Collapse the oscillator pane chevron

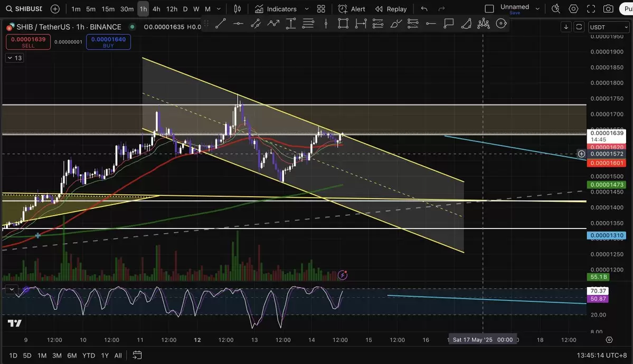click(x=12, y=289)
